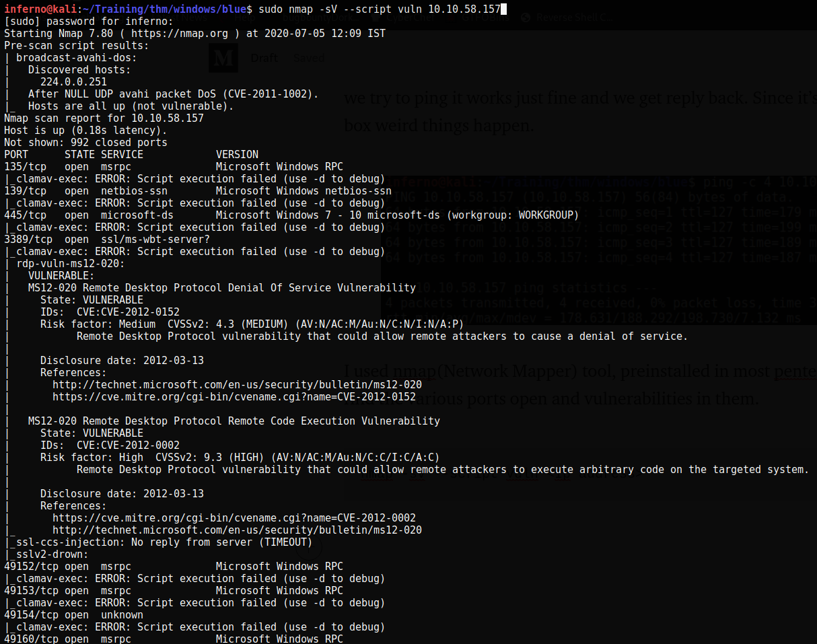Click the "Saved" status text

click(x=309, y=58)
